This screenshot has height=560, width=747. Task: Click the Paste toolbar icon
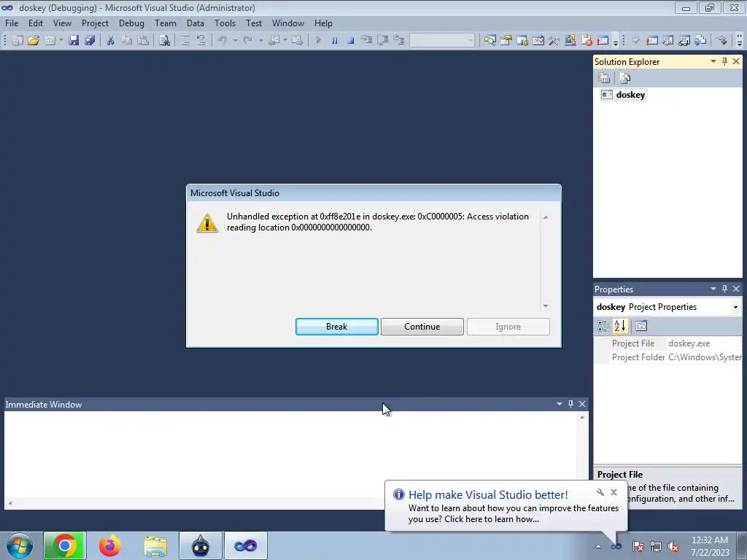[x=142, y=41]
